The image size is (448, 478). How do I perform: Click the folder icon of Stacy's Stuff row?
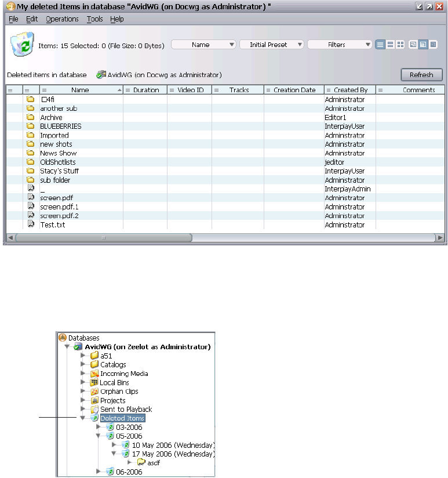(x=31, y=171)
